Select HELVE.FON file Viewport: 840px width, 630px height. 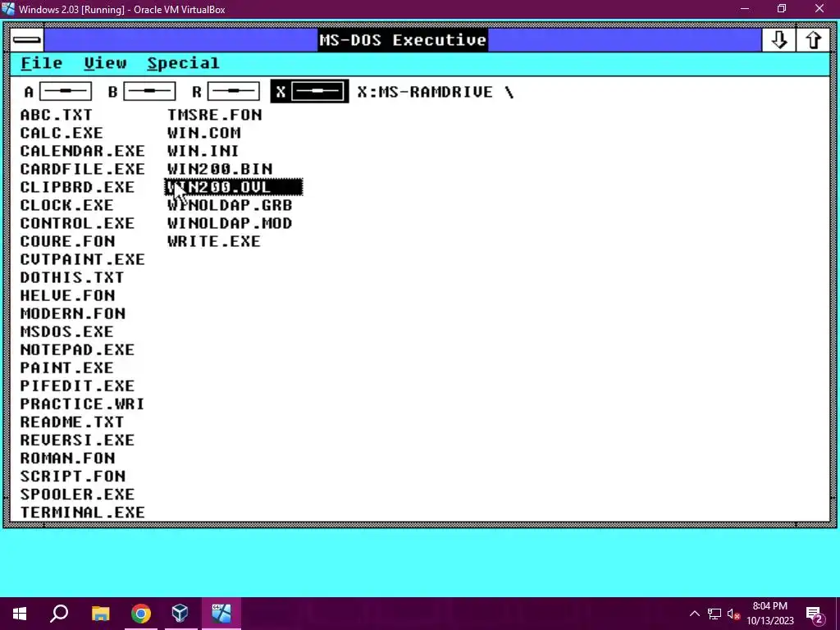point(67,295)
